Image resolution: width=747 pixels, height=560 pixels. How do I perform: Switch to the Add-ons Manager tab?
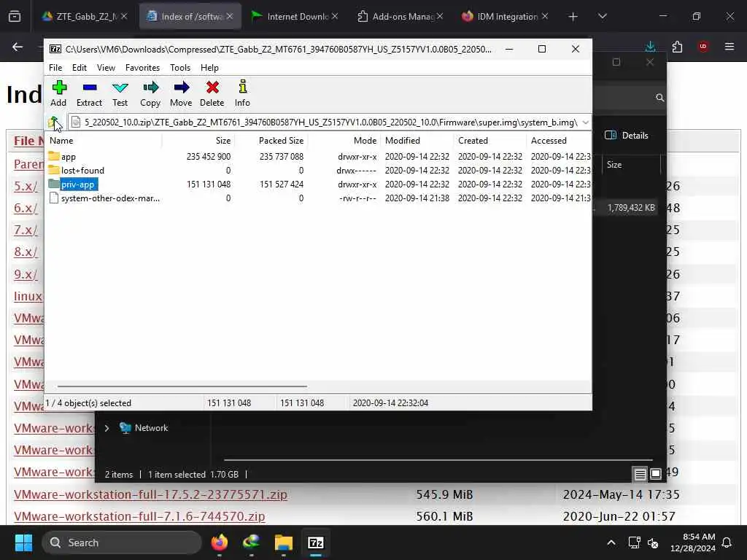click(x=400, y=16)
